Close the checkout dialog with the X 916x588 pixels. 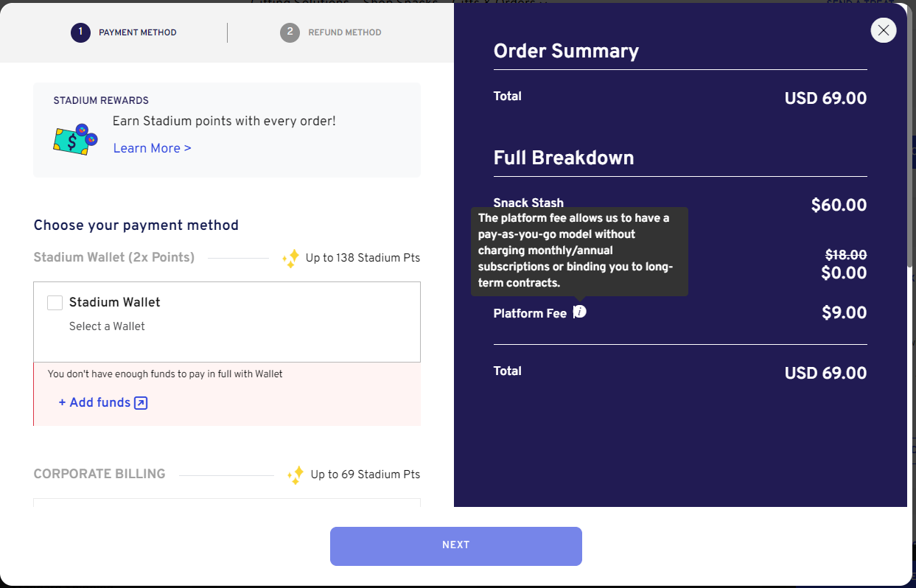[883, 30]
